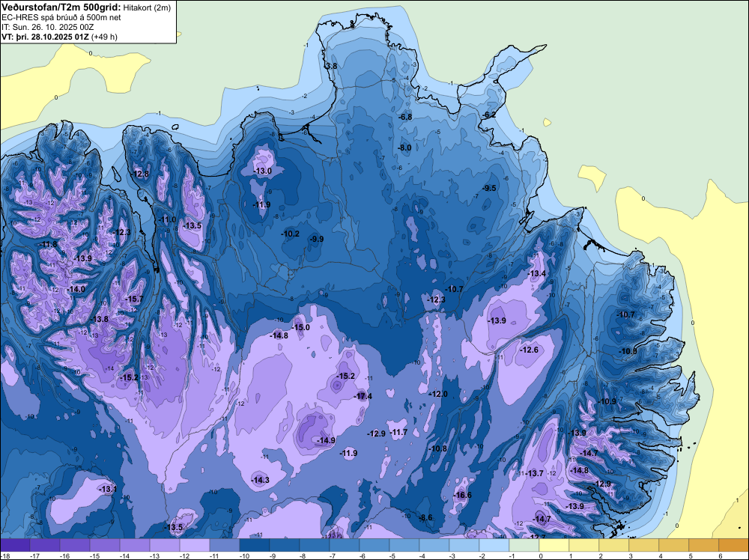Image resolution: width=749 pixels, height=560 pixels.
Task: Click the initial time 'IT: Sun. 26. 10. 2025 00Z'
Action: [x=47, y=27]
